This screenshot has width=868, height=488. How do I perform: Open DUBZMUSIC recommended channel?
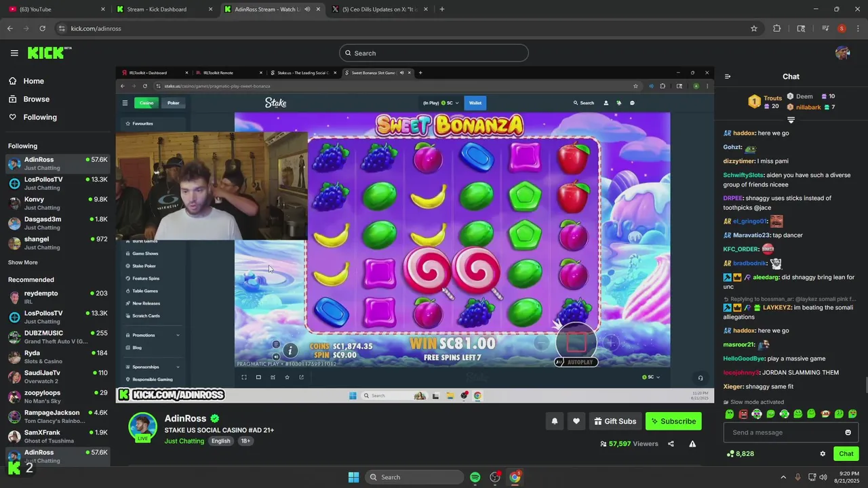(58, 337)
